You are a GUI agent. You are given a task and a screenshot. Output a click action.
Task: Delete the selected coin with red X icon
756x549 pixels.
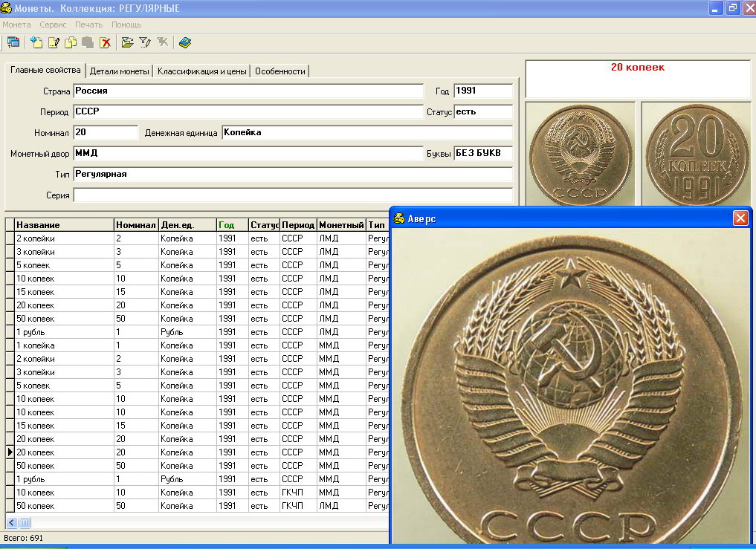click(x=105, y=42)
